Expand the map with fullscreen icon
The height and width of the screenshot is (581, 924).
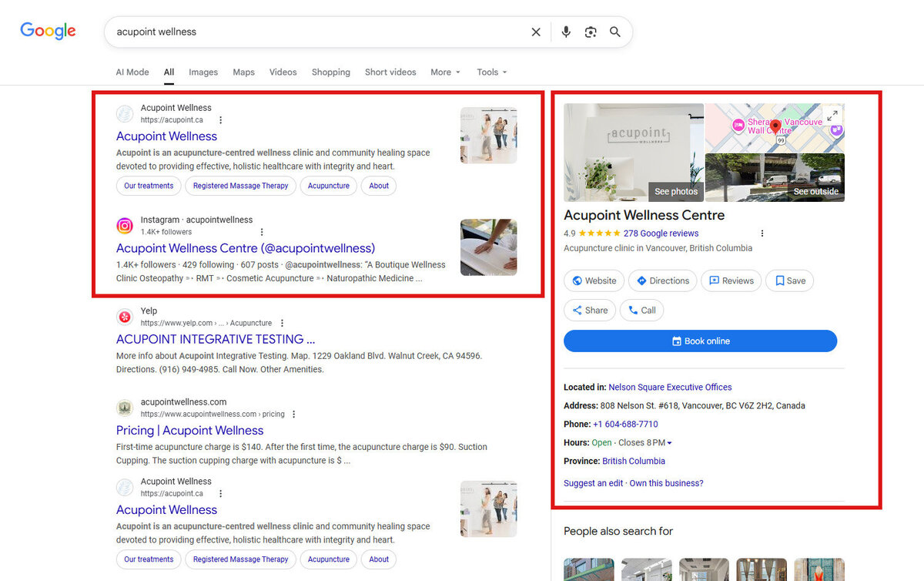[832, 116]
